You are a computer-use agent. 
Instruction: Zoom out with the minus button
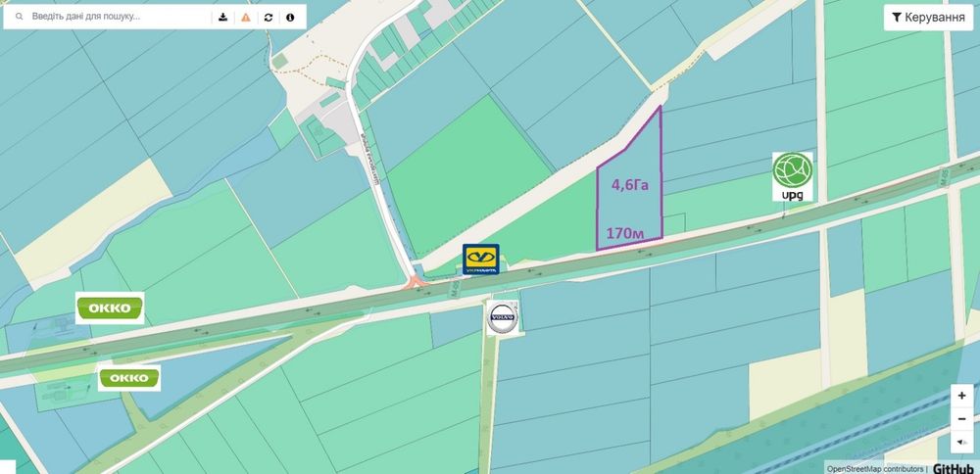[962, 418]
